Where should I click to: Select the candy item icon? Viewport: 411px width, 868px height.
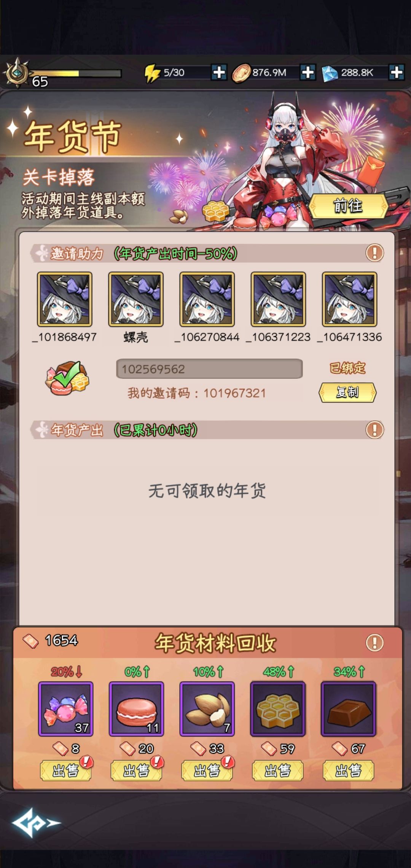pos(65,709)
